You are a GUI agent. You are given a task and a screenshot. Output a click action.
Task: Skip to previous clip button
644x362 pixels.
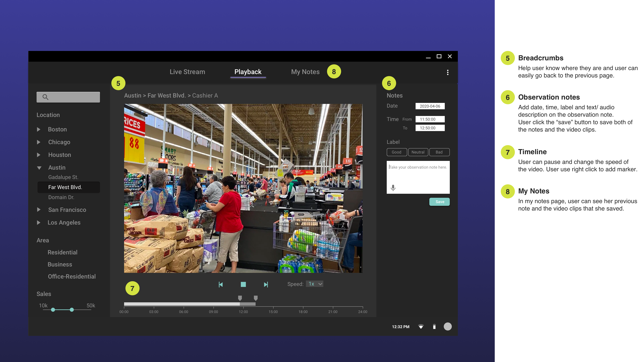tap(221, 285)
